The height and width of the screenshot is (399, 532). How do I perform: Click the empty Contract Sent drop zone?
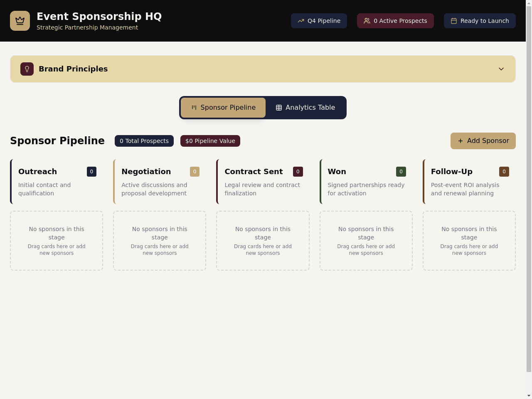(263, 241)
